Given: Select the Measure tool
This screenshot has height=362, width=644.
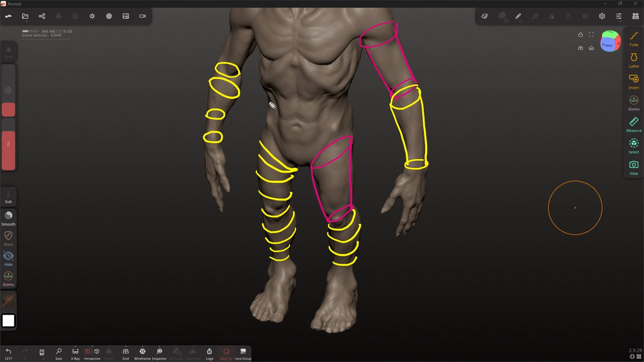Looking at the screenshot, I should [634, 124].
